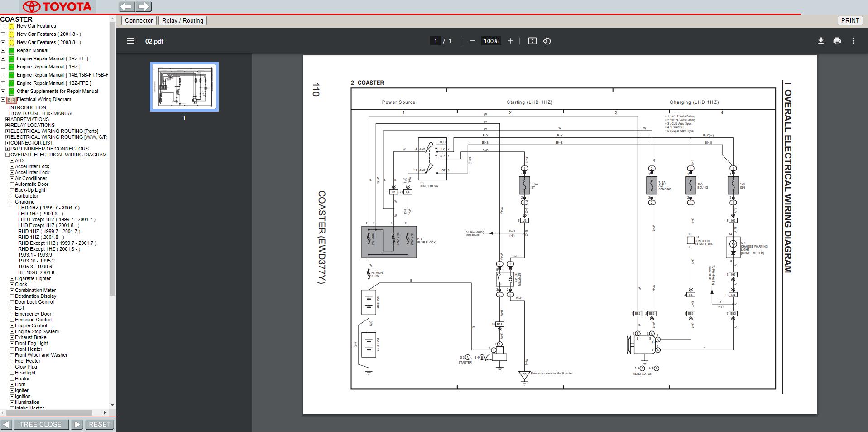The height and width of the screenshot is (432, 868).
Task: Select the page 1 thumbnail
Action: pyautogui.click(x=184, y=87)
